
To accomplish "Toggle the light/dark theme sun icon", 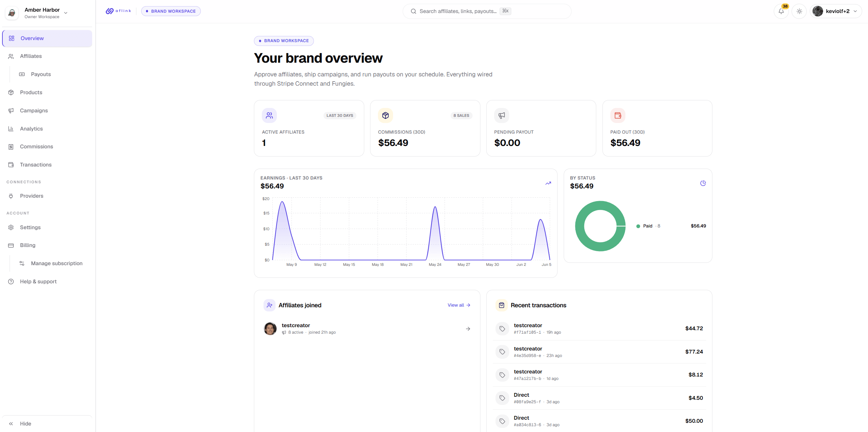I will [799, 11].
